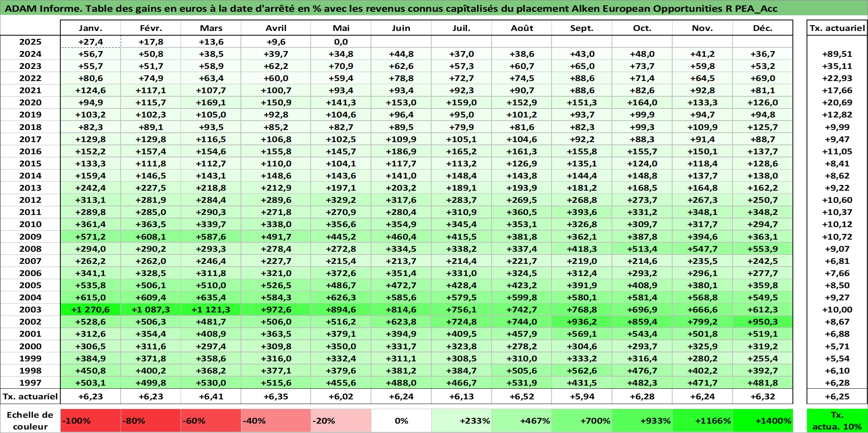Click the +6,25 overall actuarial rate cell
Screen dimensions: 868x433
[x=837, y=397]
